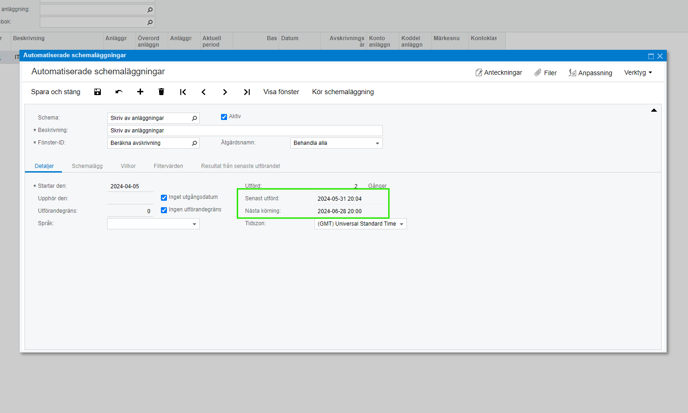Switch to the Villkor tab
688x413 pixels.
(x=128, y=166)
